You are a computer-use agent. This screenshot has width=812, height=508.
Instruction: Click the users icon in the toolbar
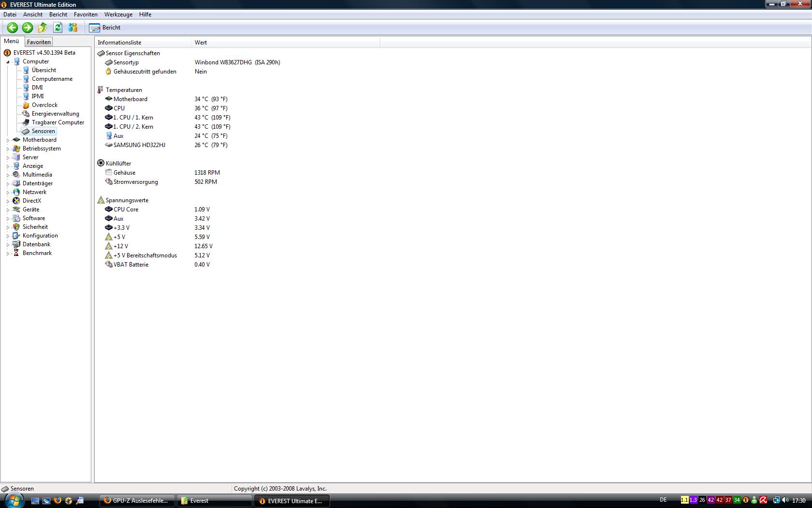point(73,28)
